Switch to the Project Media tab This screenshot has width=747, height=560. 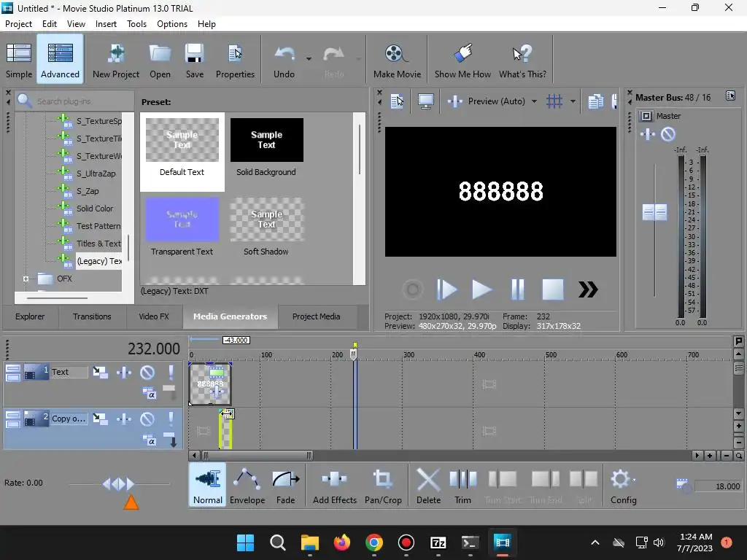pyautogui.click(x=317, y=316)
